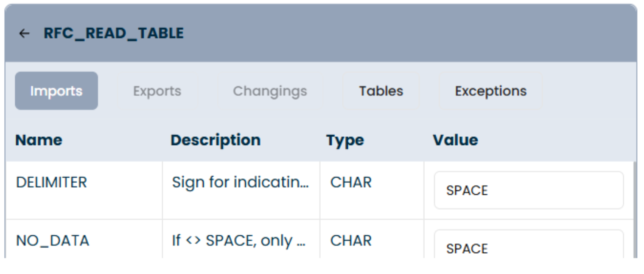This screenshot has height=274, width=644.
Task: Click the truncated DELIMITER description text
Action: click(240, 182)
